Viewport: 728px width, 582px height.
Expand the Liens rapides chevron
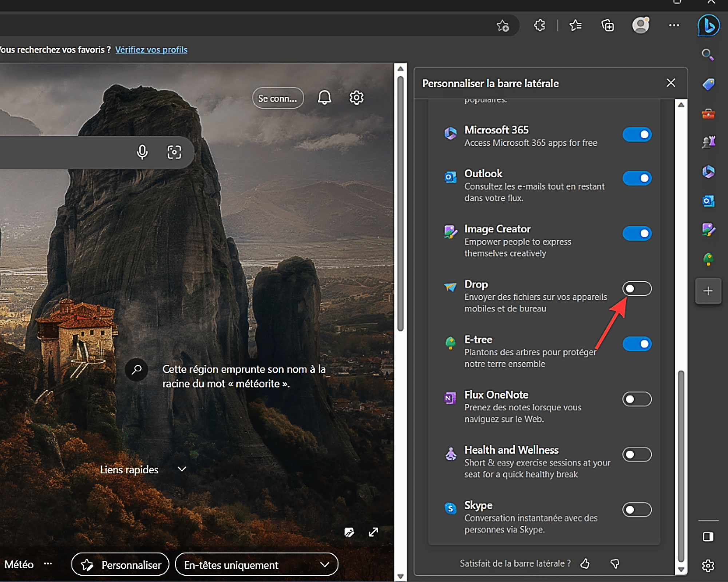coord(182,469)
